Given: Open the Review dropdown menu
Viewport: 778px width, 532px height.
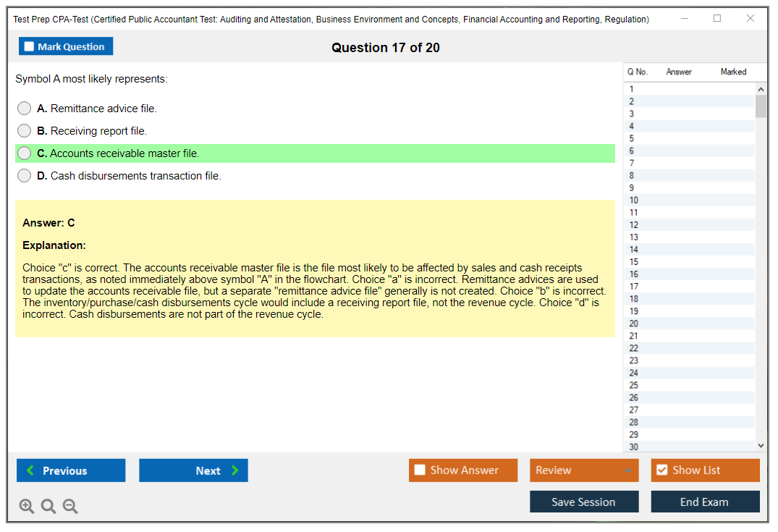Looking at the screenshot, I should [x=583, y=470].
